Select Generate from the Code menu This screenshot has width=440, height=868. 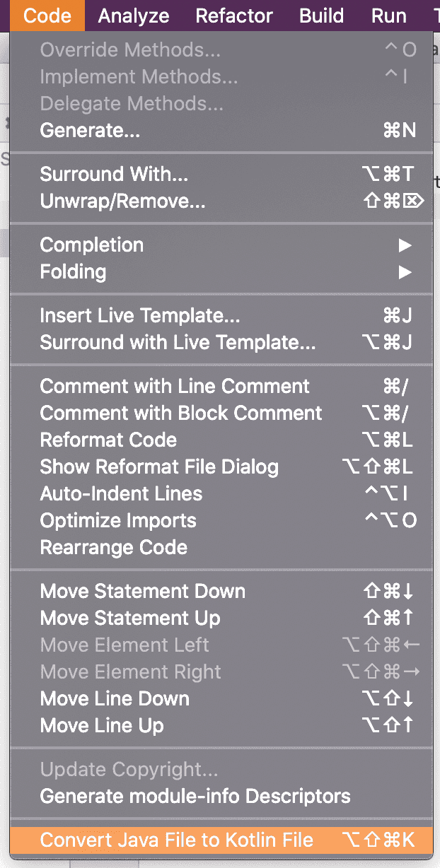click(x=89, y=130)
